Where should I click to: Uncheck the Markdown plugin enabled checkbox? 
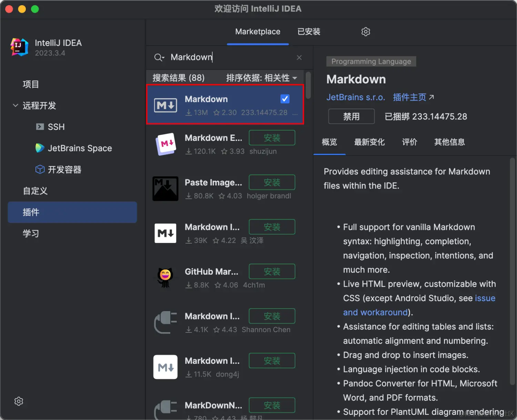[x=285, y=99]
